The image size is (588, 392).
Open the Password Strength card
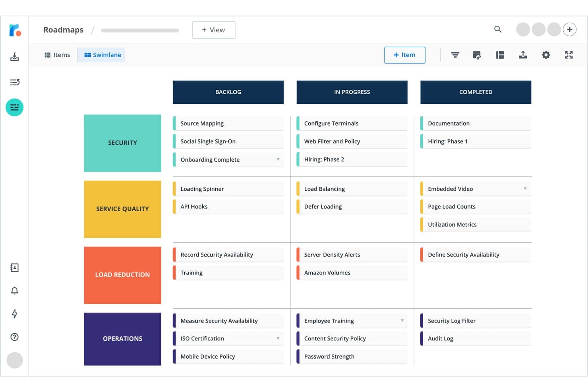click(352, 356)
